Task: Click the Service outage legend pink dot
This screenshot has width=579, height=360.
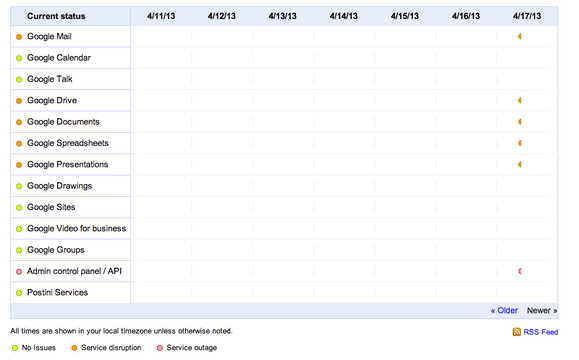Action: (x=160, y=348)
